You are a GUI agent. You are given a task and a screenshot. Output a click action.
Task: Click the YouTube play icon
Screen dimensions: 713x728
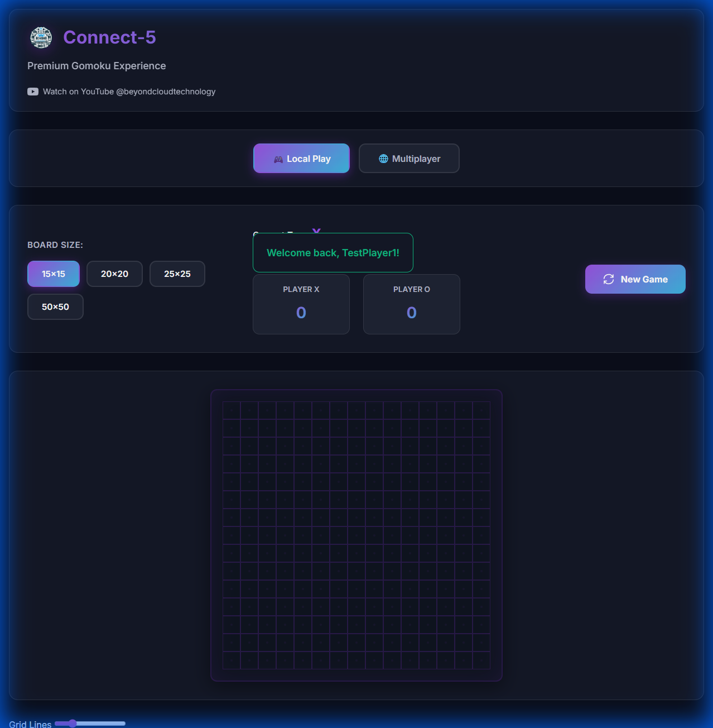[33, 92]
